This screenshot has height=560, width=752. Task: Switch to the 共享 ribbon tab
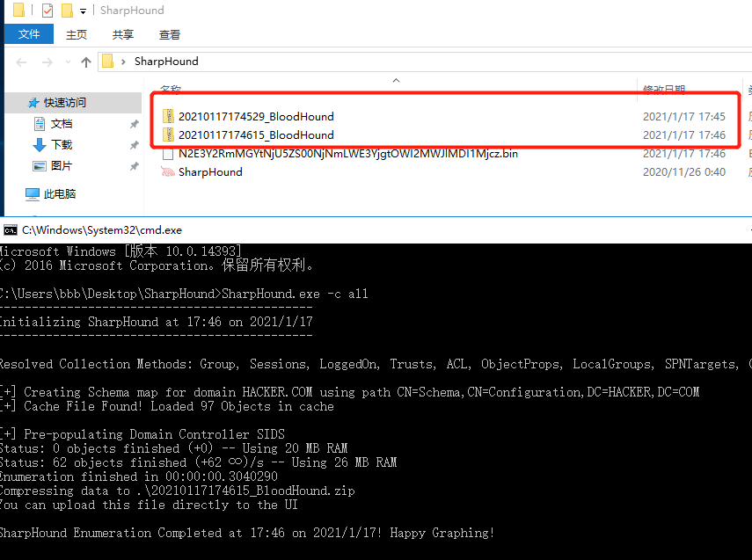coord(123,34)
